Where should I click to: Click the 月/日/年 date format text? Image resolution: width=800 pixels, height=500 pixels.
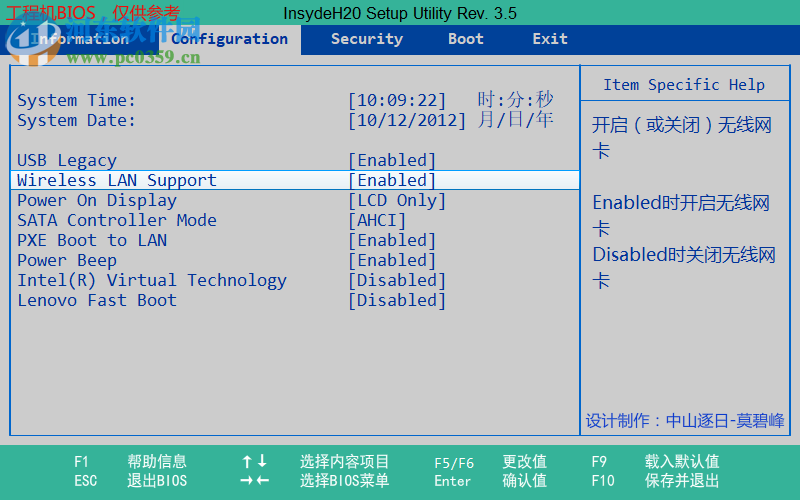click(515, 120)
